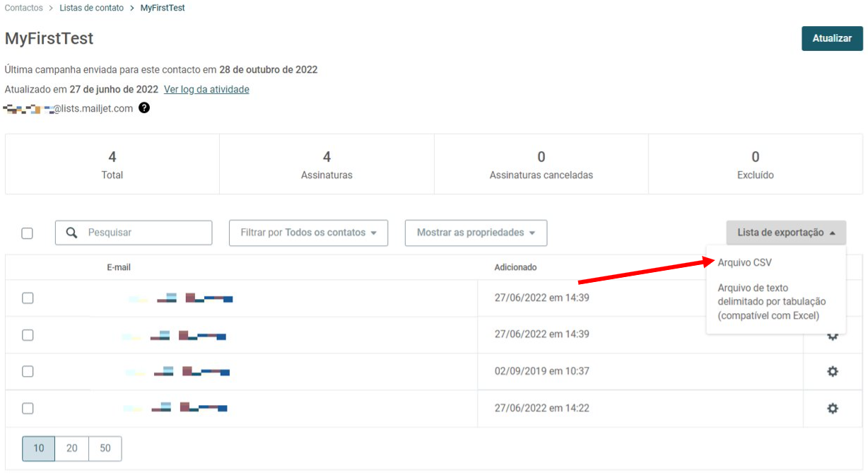The image size is (868, 475).
Task: Go to Contactos breadcrumb
Action: (x=24, y=8)
